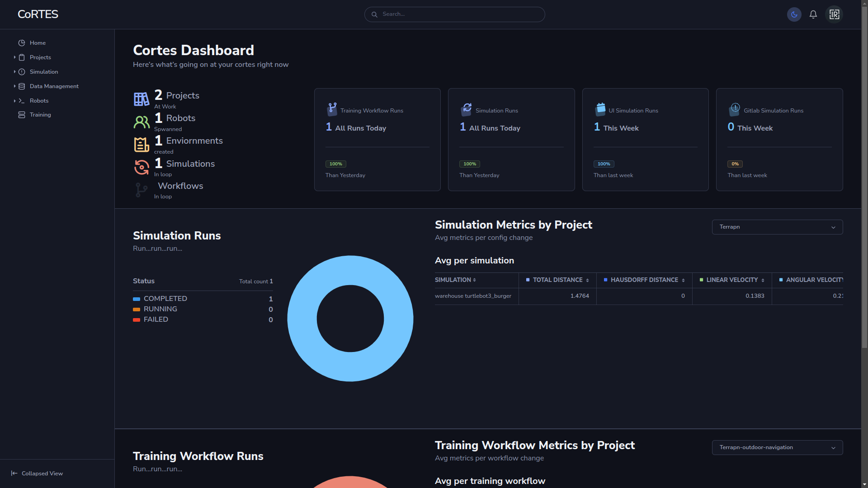Expand the Robots tree arrow
The height and width of the screenshot is (488, 868).
pos(14,101)
